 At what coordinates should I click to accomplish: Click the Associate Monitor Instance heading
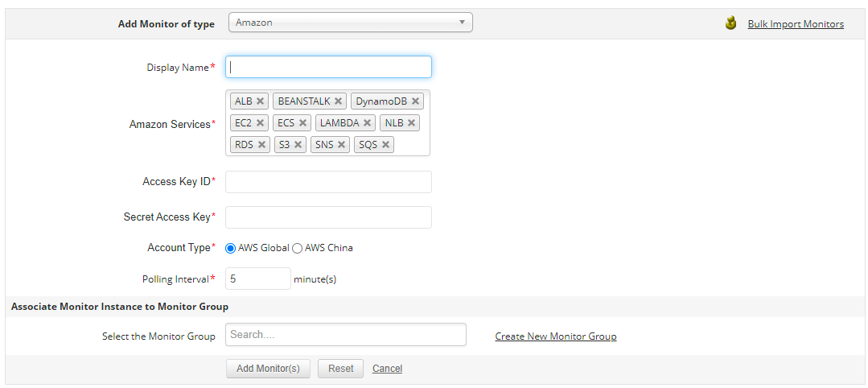point(120,307)
